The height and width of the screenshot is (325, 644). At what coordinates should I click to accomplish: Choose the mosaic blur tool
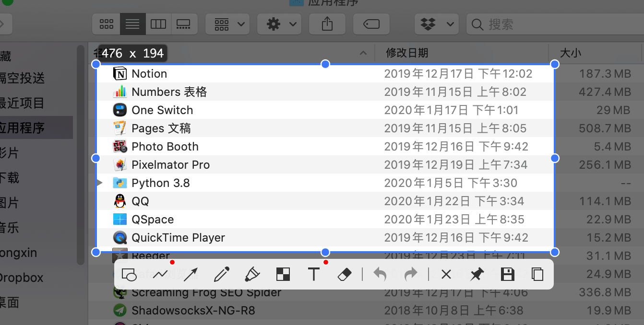pyautogui.click(x=283, y=274)
